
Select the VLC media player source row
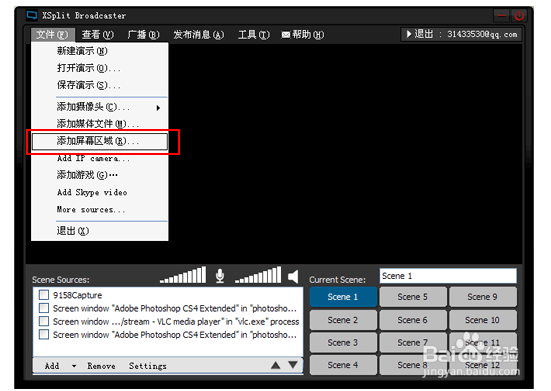169,321
